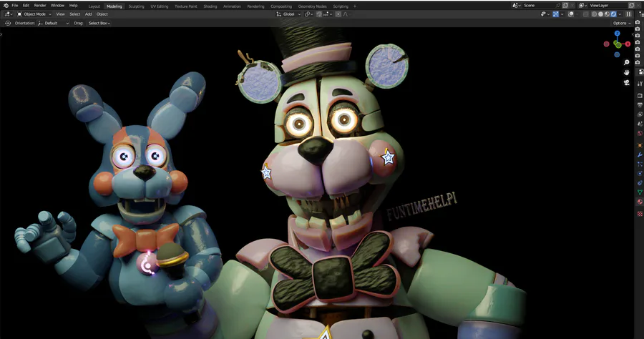
Task: Pause the viewport render preview
Action: 628,14
